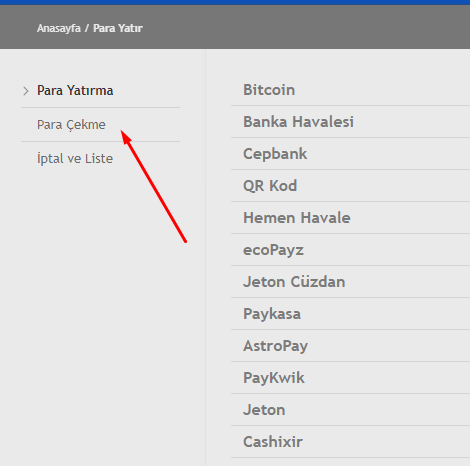Viewport: 470px width, 466px height.
Task: Expand the Cepbank deposit option
Action: [x=350, y=154]
